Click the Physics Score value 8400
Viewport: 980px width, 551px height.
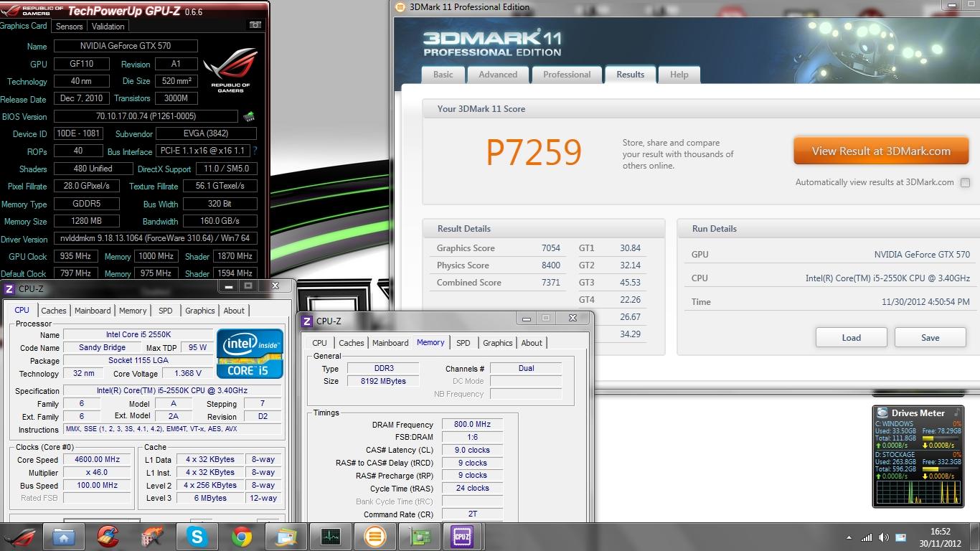[x=550, y=265]
